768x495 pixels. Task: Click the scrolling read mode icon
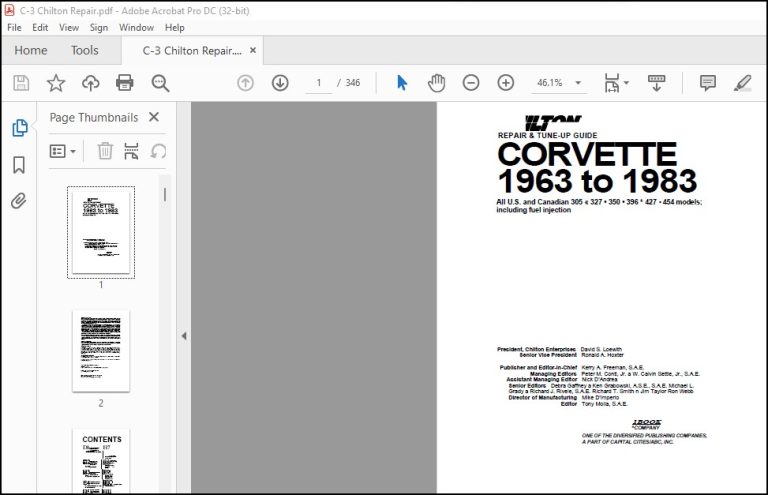point(656,83)
